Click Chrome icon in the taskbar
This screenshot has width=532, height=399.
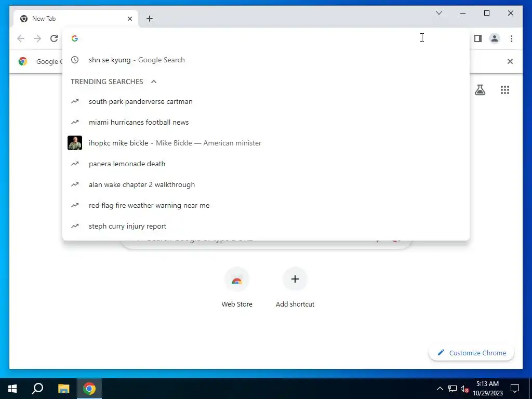click(89, 389)
